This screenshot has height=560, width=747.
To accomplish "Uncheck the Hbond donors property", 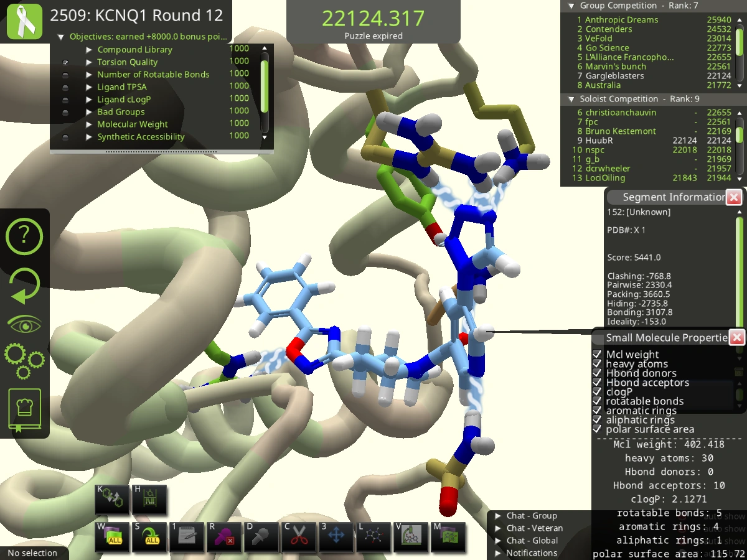I will 598,373.
